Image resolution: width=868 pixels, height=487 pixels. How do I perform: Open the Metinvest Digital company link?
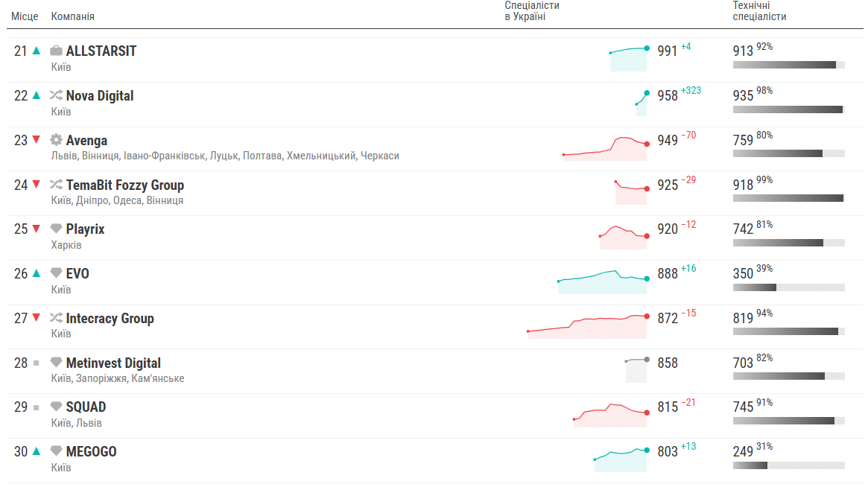pyautogui.click(x=113, y=363)
